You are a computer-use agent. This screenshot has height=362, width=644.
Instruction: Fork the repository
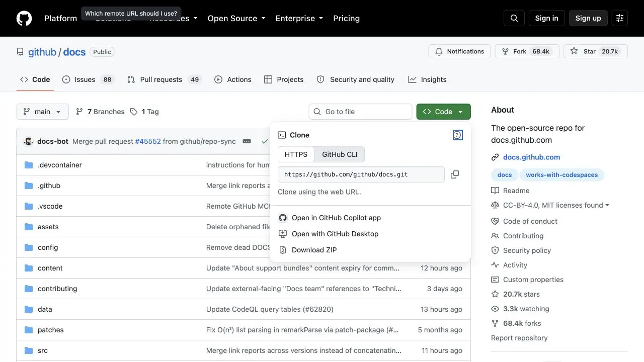(x=527, y=51)
